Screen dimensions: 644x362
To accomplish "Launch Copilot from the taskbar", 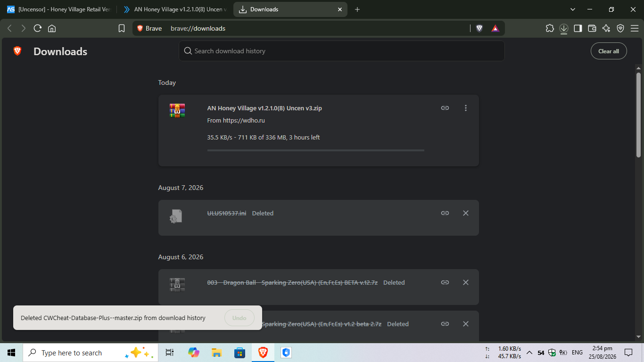I will (193, 353).
